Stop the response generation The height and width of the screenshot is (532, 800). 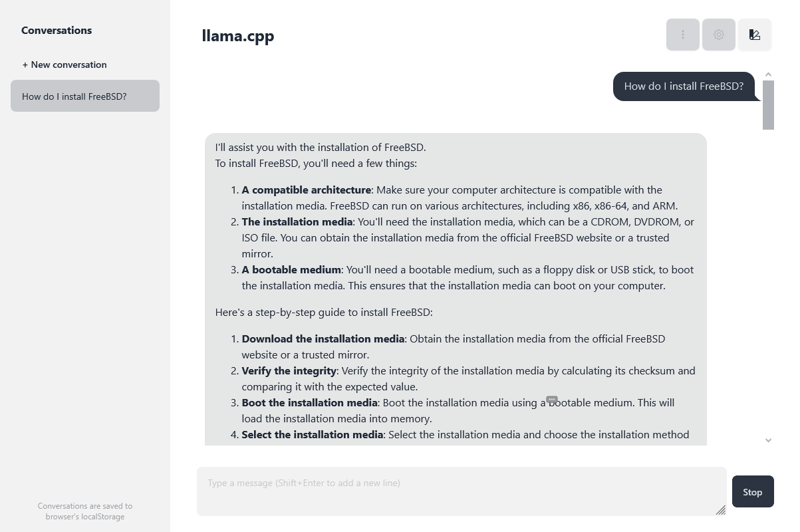pos(752,492)
